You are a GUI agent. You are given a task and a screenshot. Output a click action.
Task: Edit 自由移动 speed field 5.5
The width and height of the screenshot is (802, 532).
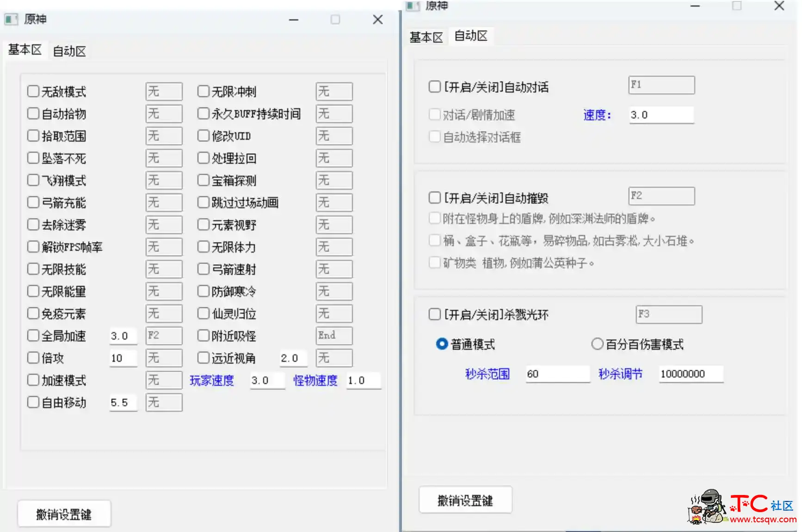(x=123, y=402)
